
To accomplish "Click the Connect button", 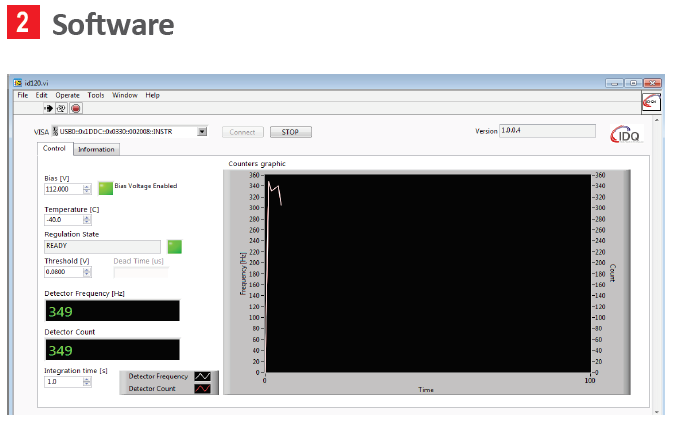I will coord(243,132).
